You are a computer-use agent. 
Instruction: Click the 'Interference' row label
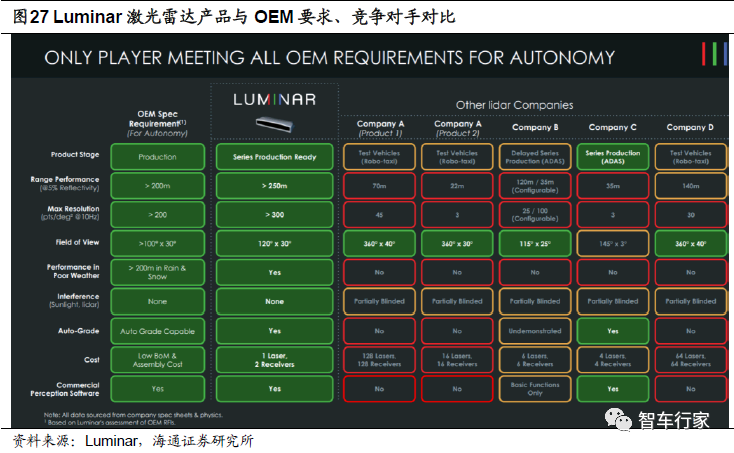click(x=74, y=300)
